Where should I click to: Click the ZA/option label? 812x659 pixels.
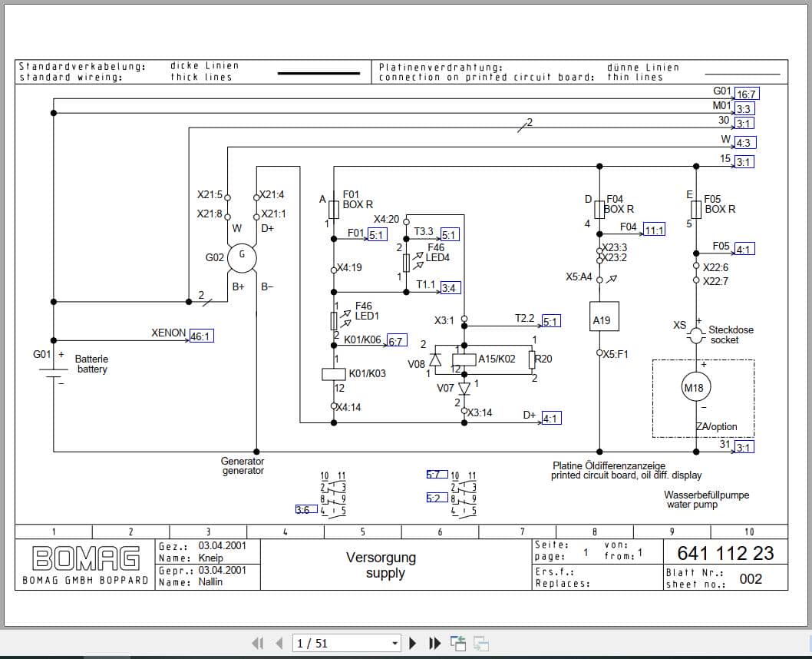(716, 427)
